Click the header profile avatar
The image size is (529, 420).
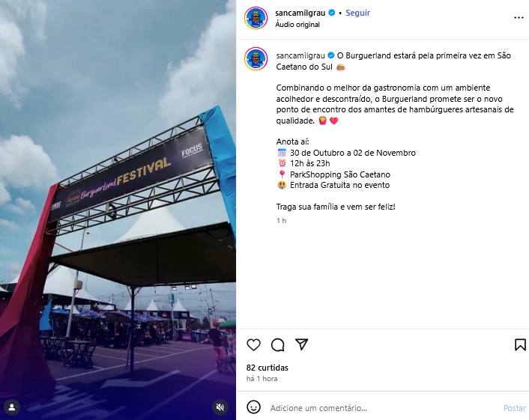click(x=256, y=18)
